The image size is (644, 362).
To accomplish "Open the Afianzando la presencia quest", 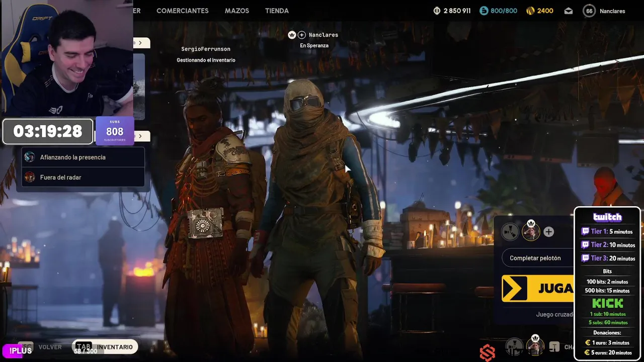I will point(84,157).
